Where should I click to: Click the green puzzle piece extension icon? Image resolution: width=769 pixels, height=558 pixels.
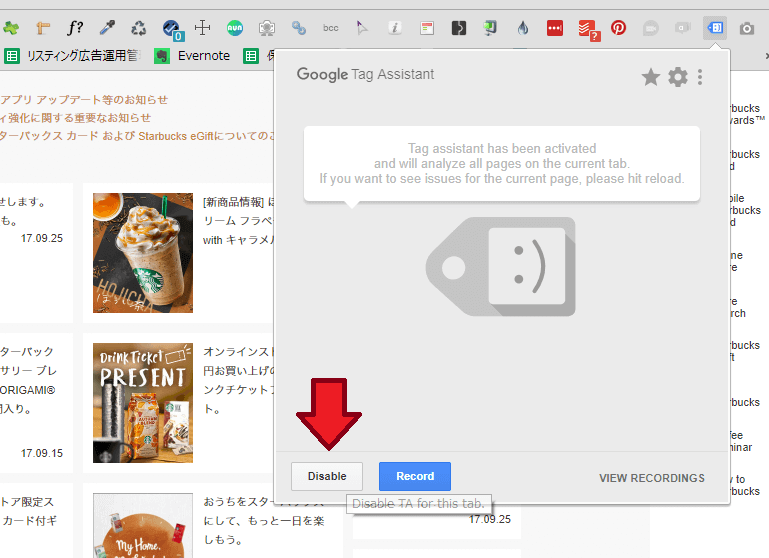coord(10,28)
